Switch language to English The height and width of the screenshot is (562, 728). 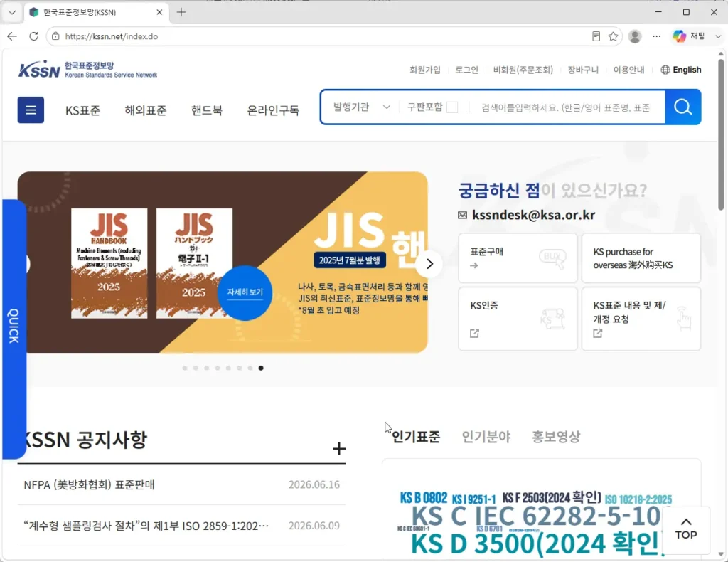680,70
